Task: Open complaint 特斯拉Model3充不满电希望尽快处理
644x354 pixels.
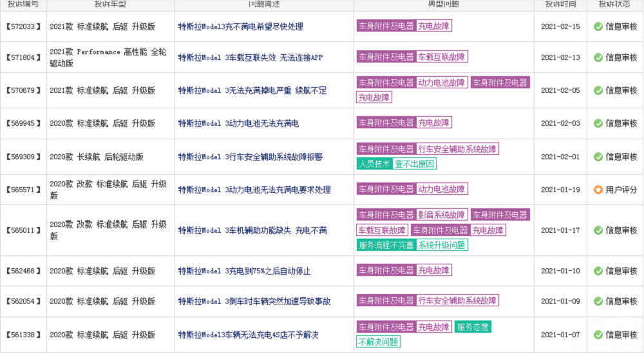Action: [x=240, y=27]
